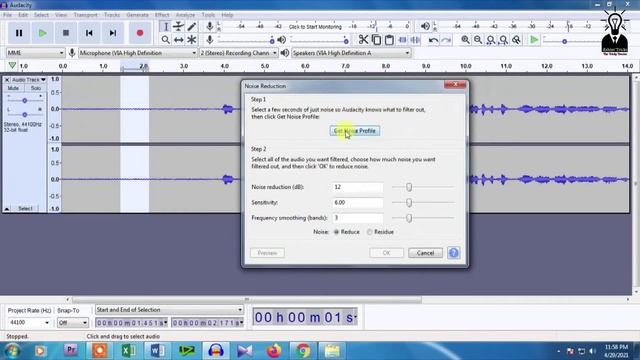Open Start and End of Selection dropdown
The height and width of the screenshot is (360, 640).
(169, 310)
